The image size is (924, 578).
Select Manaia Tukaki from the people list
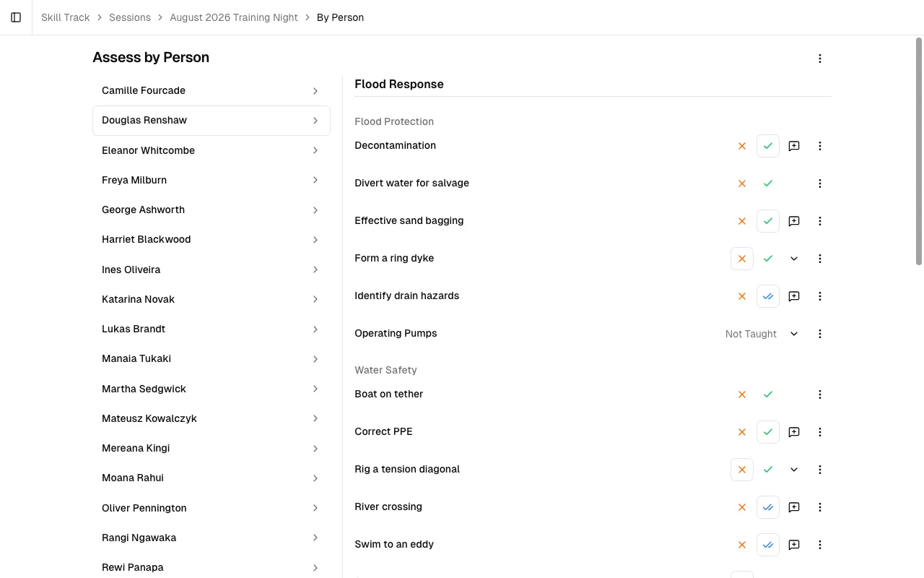(212, 359)
